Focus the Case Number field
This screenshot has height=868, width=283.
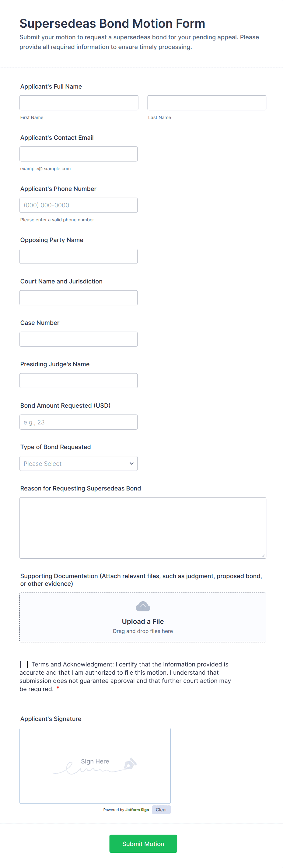pyautogui.click(x=79, y=339)
